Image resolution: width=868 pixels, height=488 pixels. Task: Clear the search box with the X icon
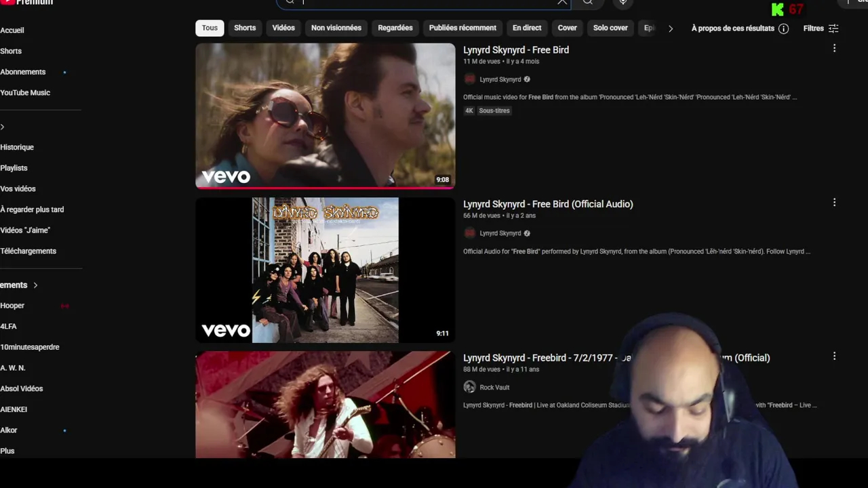(562, 2)
